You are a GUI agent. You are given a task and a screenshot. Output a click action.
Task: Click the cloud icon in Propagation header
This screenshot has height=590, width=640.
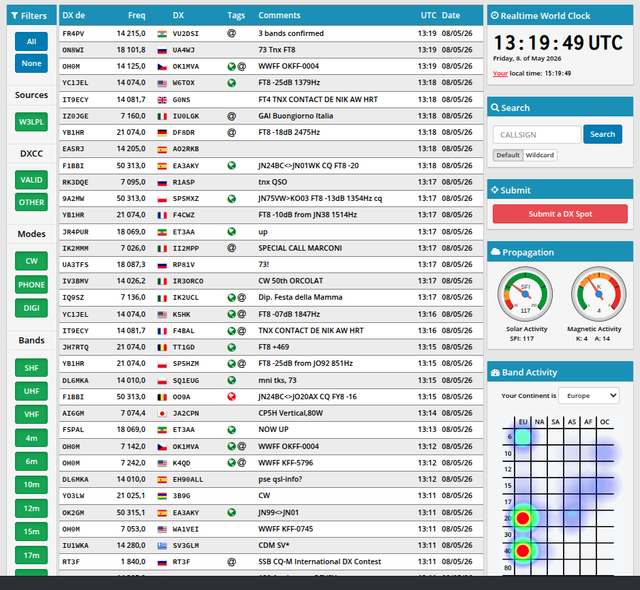tap(496, 252)
